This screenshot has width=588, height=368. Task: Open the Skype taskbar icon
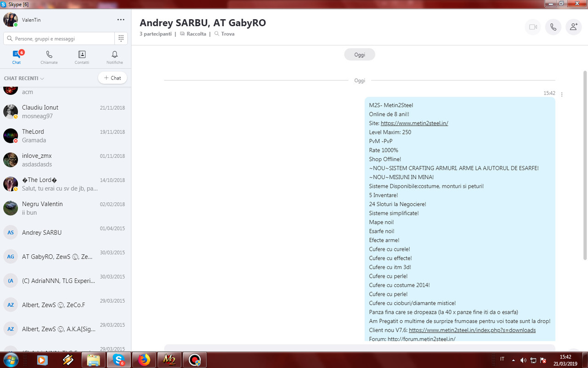[119, 360]
